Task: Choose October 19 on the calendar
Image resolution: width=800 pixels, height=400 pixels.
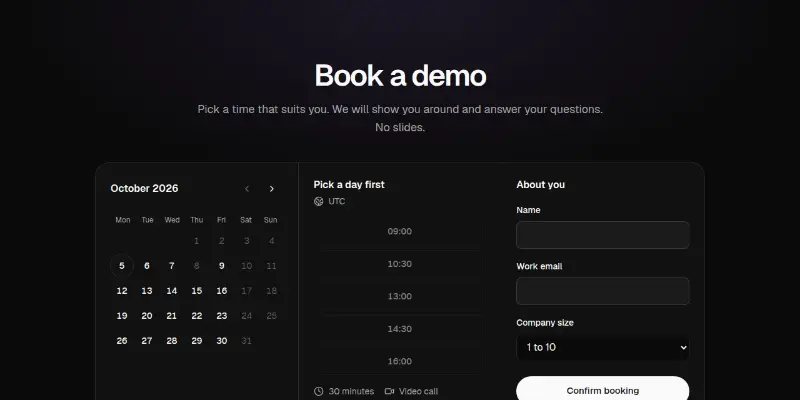Action: pos(122,316)
